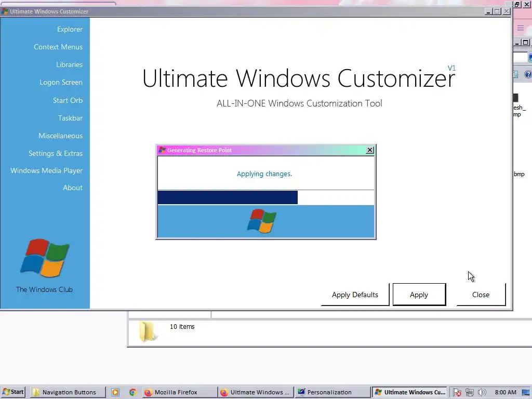Switch to Mozilla Firefox taskbar button

coord(179,392)
